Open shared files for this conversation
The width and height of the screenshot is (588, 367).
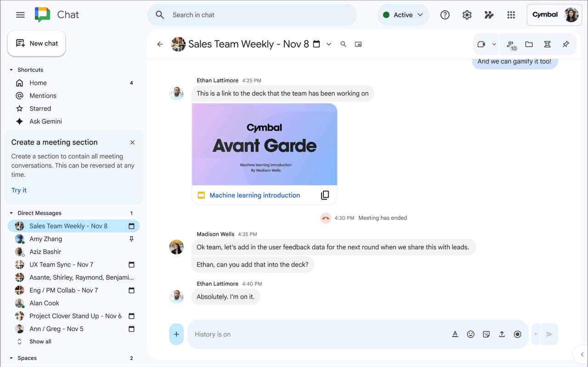click(529, 44)
